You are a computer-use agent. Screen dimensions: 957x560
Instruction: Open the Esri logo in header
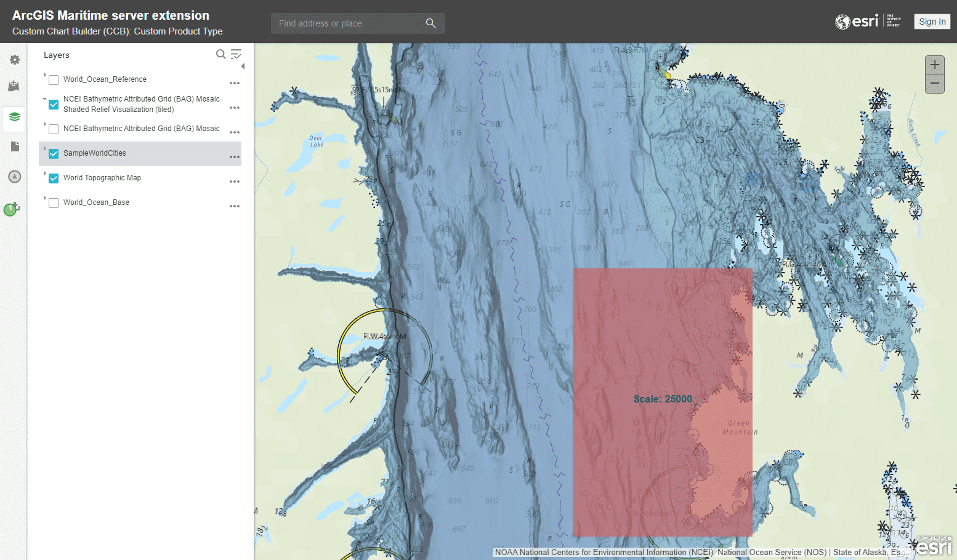coord(857,22)
